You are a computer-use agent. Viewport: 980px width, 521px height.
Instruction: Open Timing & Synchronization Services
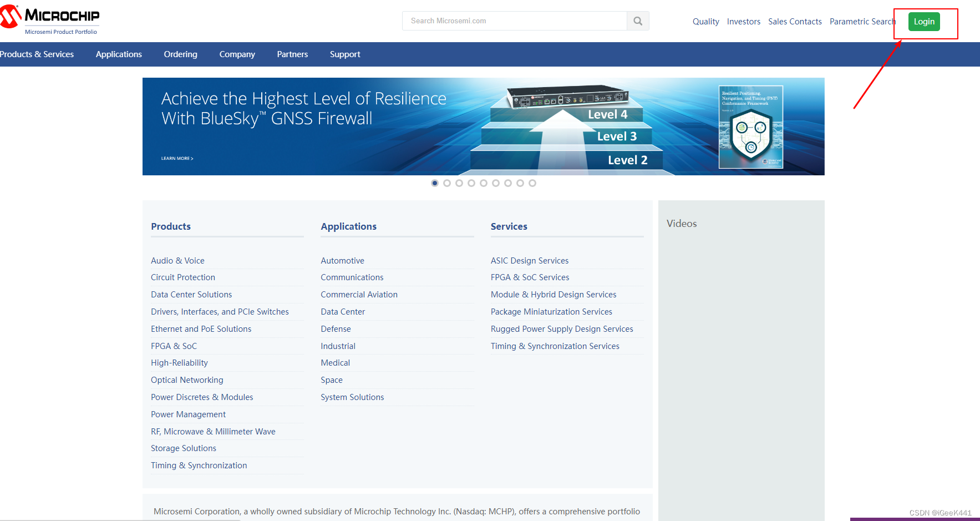tap(555, 346)
